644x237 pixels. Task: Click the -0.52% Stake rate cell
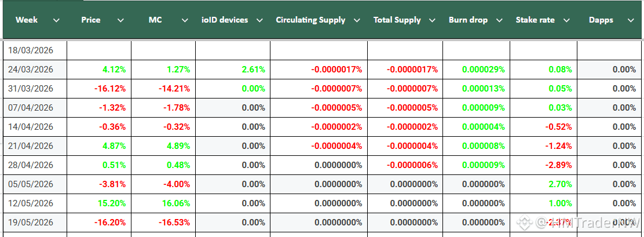click(x=543, y=127)
